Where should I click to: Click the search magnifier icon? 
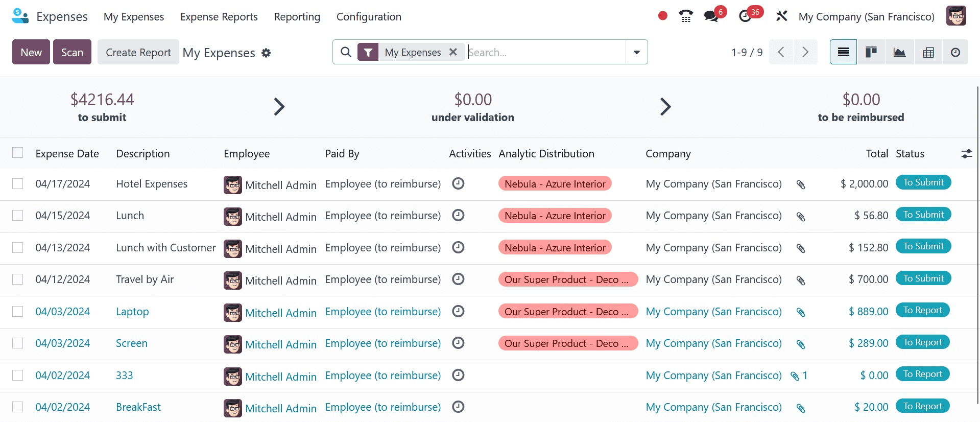(x=346, y=52)
